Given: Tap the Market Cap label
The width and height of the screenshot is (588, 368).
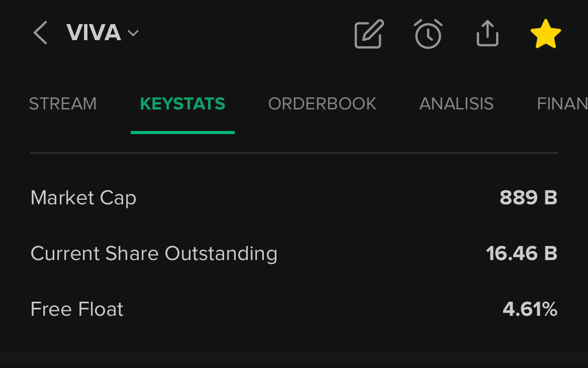Looking at the screenshot, I should [83, 198].
